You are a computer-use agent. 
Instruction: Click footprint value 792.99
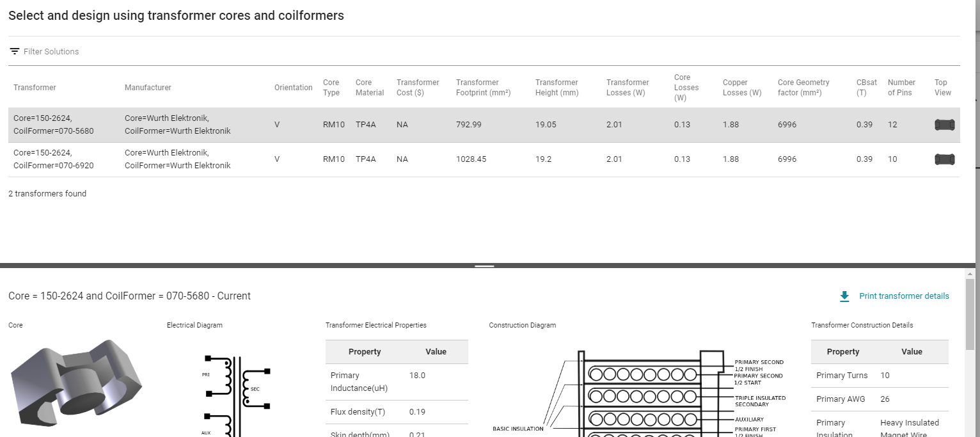(469, 125)
